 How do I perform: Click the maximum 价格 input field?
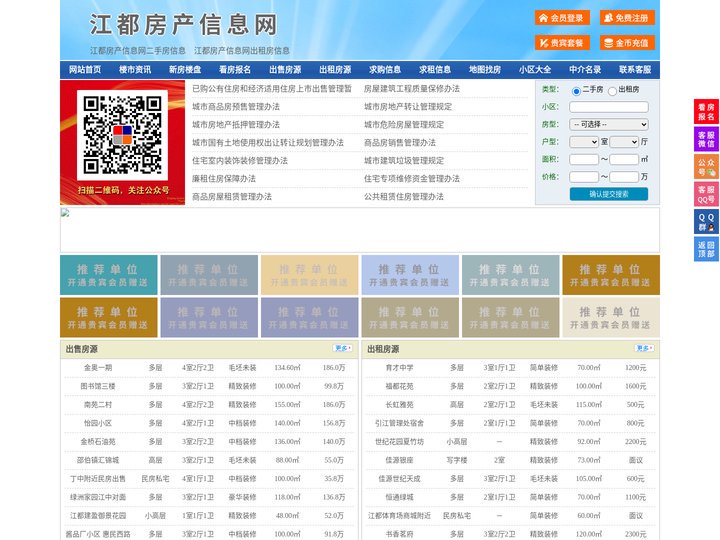[x=624, y=177]
